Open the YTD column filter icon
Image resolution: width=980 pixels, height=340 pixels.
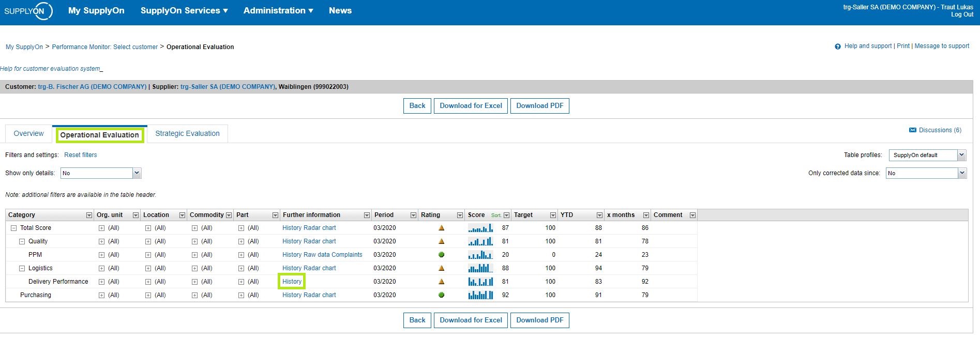point(599,215)
